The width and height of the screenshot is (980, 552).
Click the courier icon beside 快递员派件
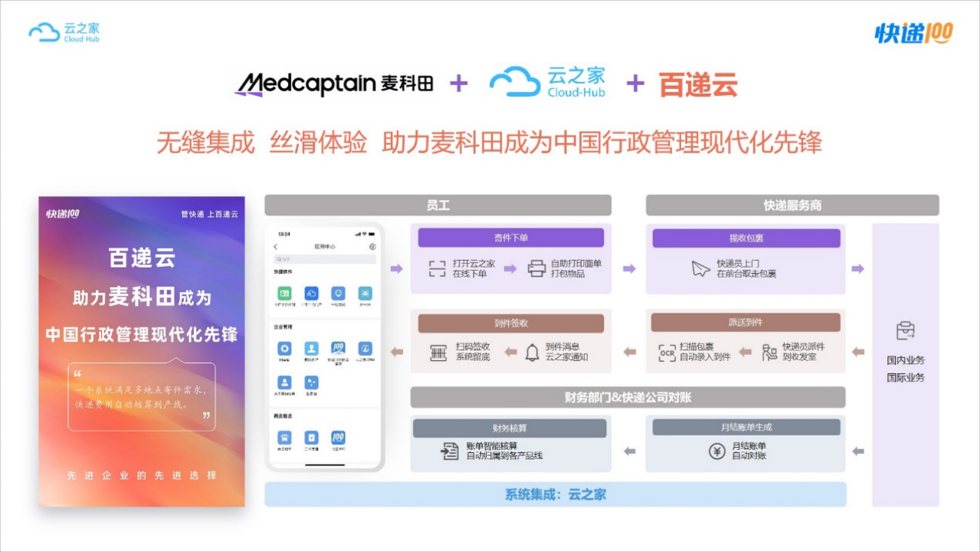click(769, 352)
